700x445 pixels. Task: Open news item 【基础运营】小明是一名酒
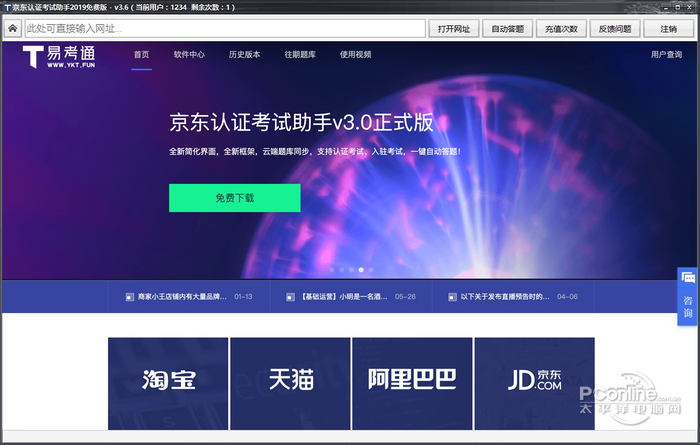click(x=344, y=296)
